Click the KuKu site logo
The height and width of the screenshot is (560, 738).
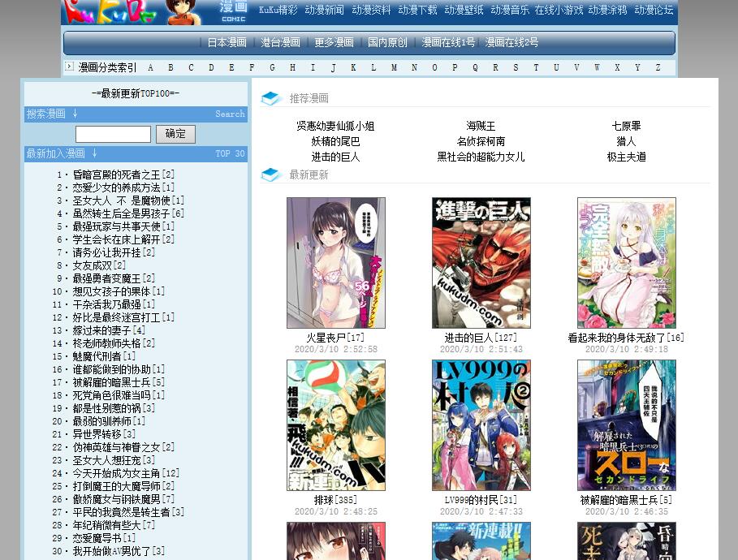tap(110, 11)
